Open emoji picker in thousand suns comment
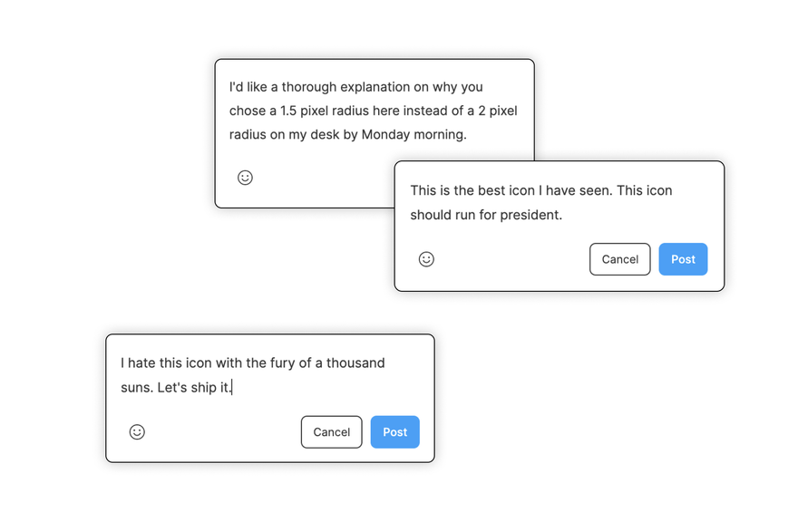Screen dimensions: 798x532 (x=137, y=431)
